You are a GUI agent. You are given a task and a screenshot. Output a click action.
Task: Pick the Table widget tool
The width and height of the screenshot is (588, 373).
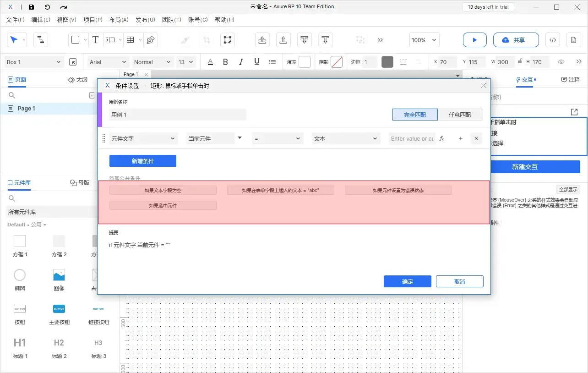130,40
